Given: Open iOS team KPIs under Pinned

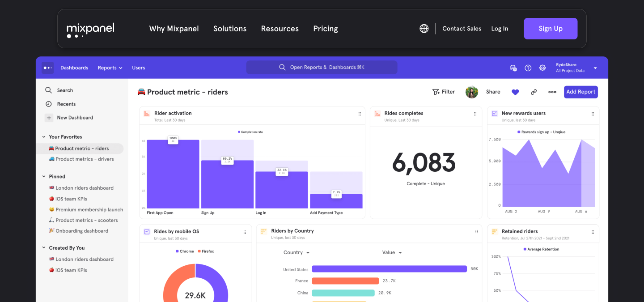Looking at the screenshot, I should [x=68, y=199].
